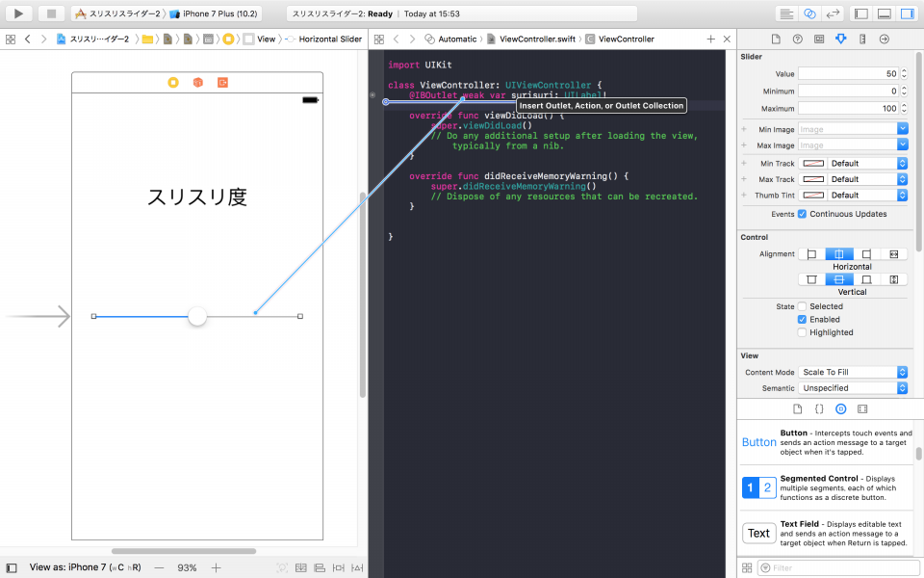The width and height of the screenshot is (924, 578).
Task: Open the Connections inspector tab
Action: click(884, 39)
